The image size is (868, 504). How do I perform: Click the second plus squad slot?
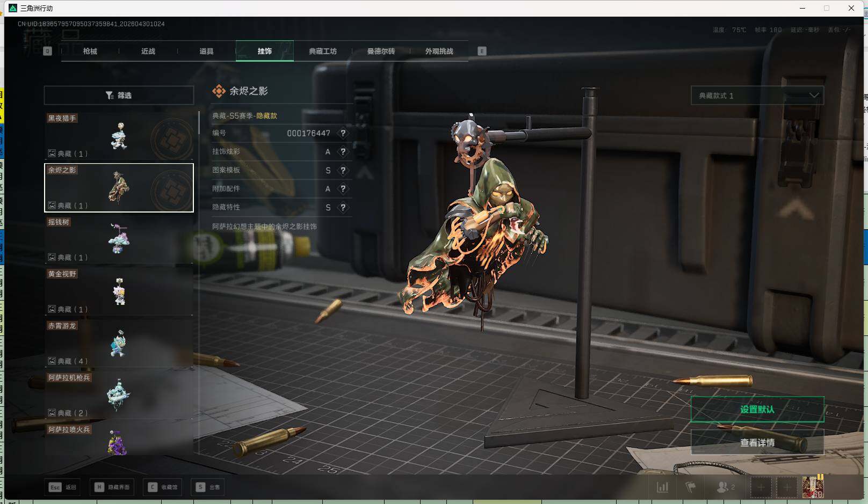point(787,487)
